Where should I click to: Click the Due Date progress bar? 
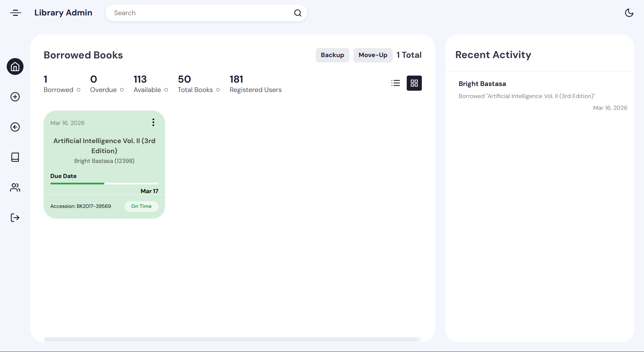pos(104,183)
